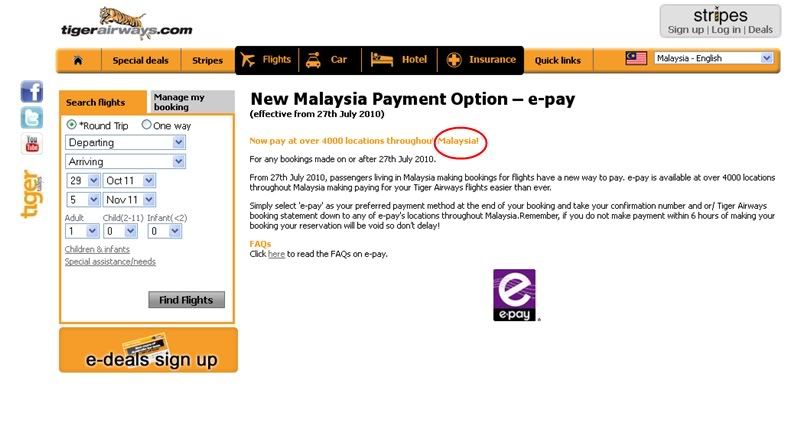Switch to the Manage my booking tab

pyautogui.click(x=192, y=102)
